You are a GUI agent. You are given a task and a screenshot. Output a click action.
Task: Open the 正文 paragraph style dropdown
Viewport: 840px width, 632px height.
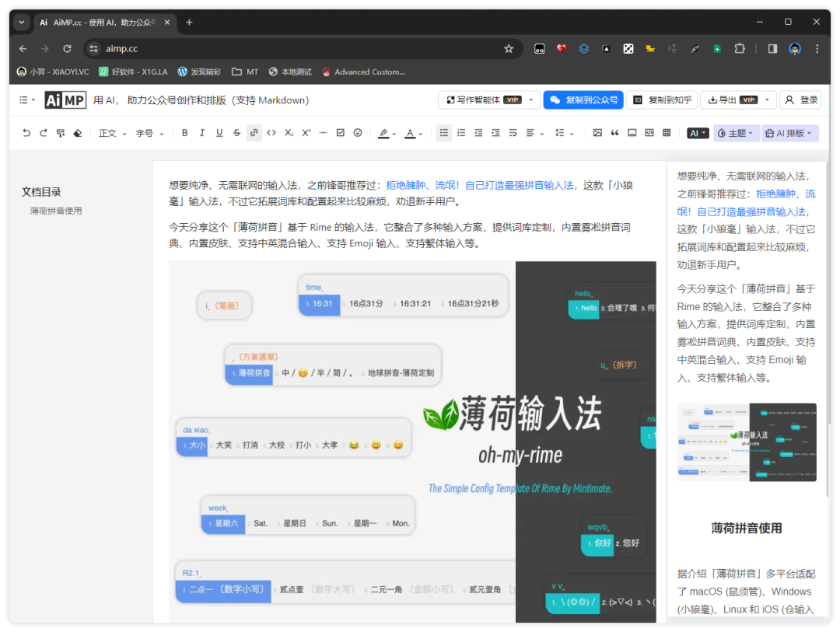pos(112,133)
